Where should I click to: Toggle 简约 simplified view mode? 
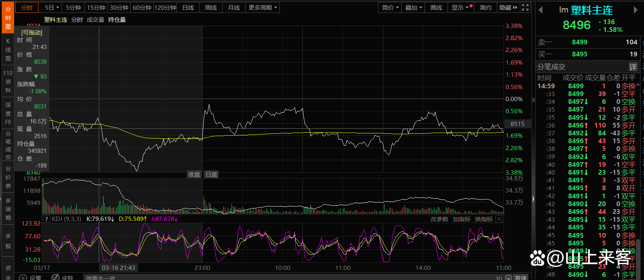485,7
